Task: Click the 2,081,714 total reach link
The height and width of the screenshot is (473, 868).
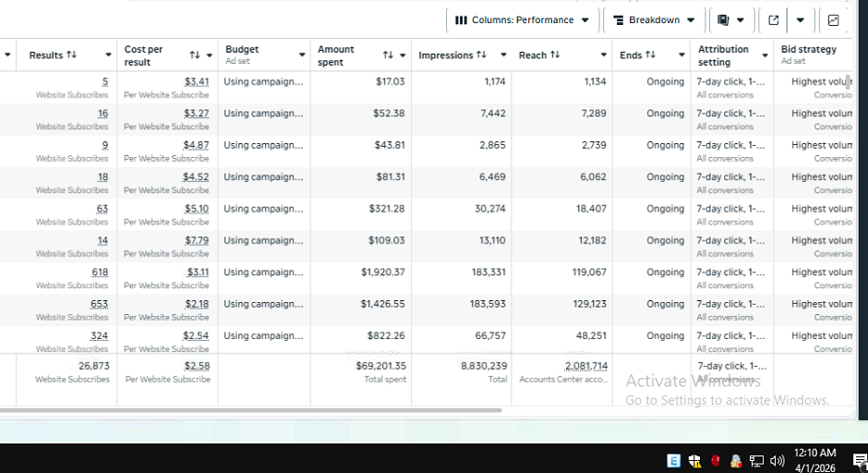Action: [x=585, y=366]
